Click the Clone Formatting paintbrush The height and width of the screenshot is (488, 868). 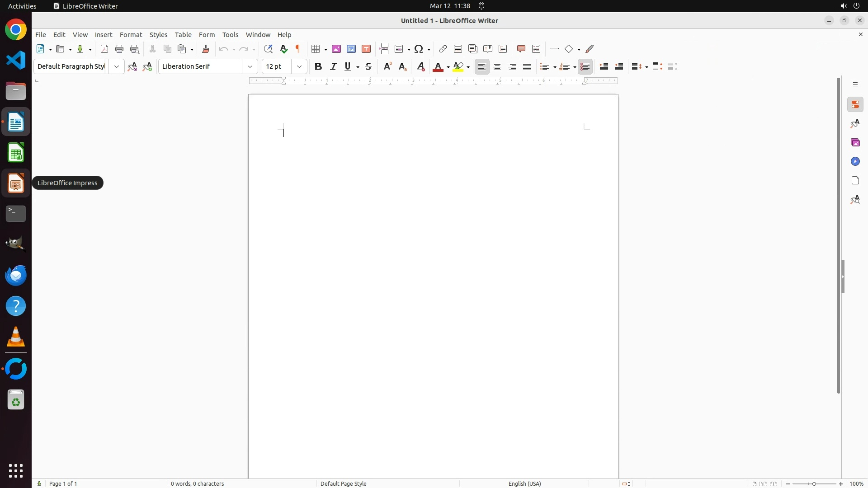pyautogui.click(x=206, y=49)
